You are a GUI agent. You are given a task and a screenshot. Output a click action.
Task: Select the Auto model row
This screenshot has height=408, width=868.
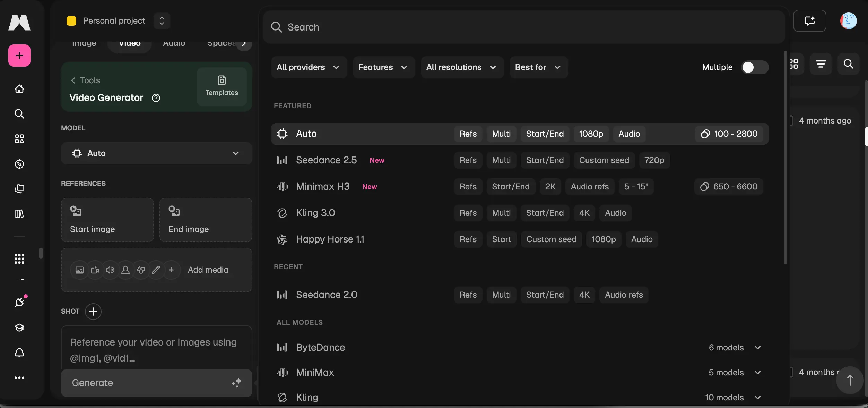520,134
